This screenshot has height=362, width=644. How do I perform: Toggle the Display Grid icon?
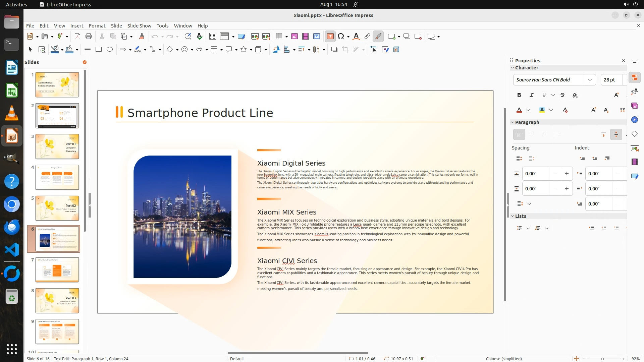click(x=212, y=37)
